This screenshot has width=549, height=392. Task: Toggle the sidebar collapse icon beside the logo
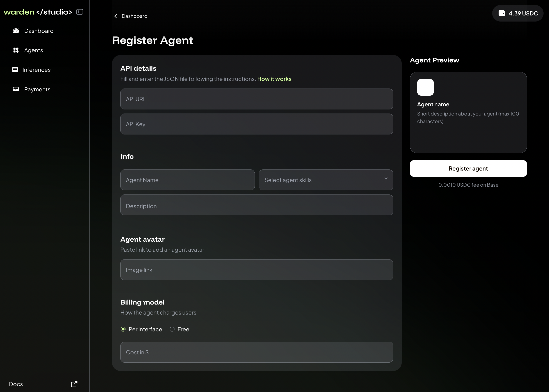pos(80,12)
